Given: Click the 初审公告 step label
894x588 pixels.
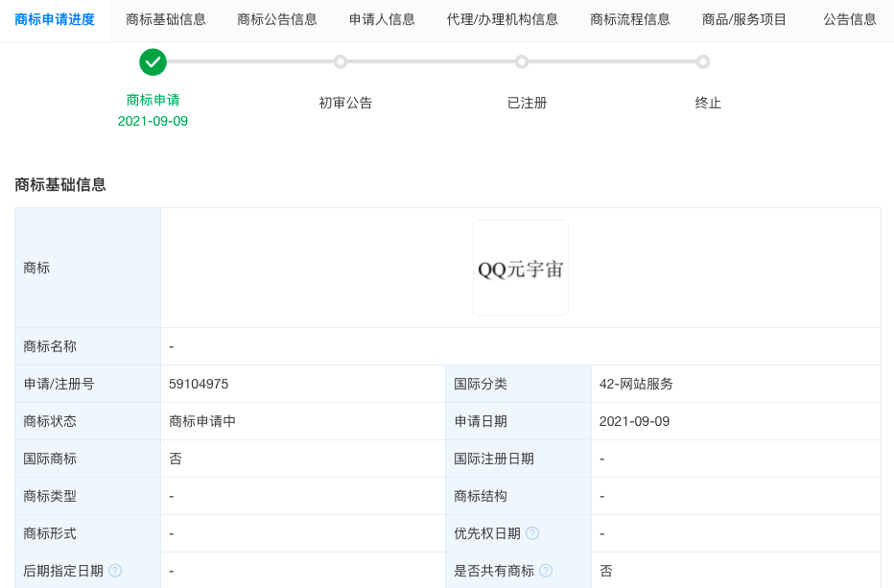Looking at the screenshot, I should tap(345, 104).
